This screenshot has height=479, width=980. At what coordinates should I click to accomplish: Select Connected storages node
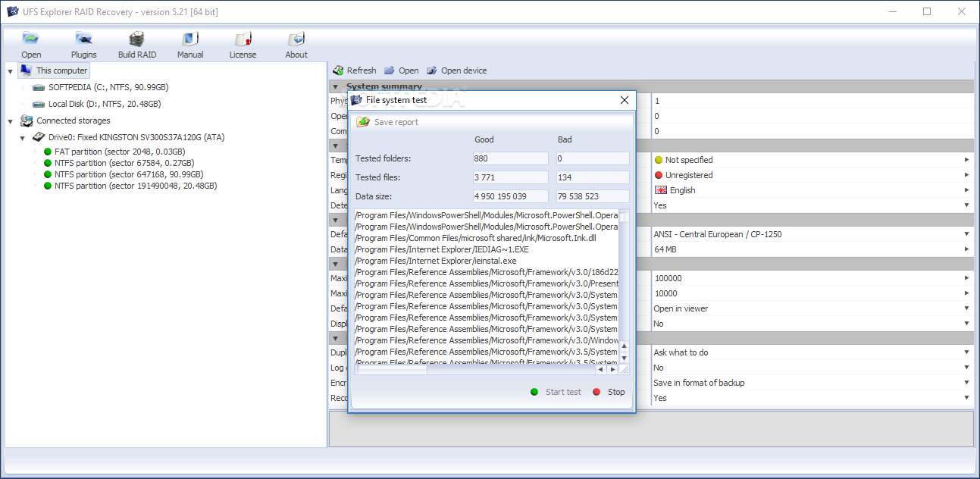click(65, 121)
